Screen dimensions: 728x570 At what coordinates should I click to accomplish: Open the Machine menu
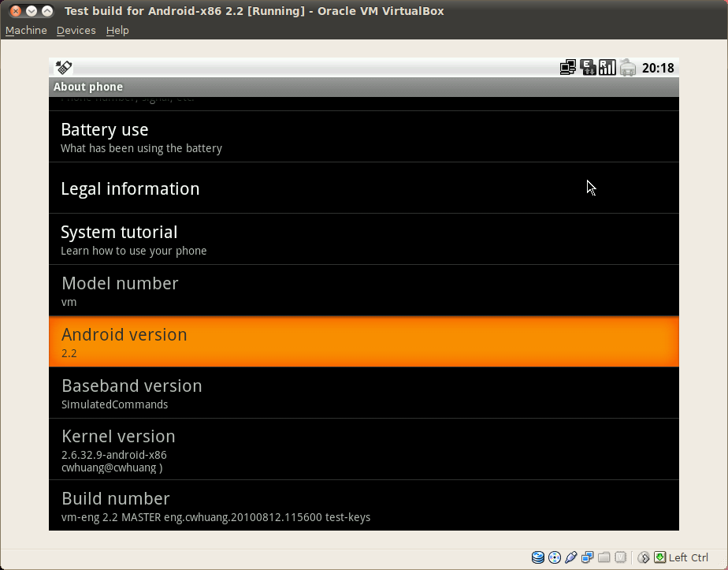click(x=26, y=30)
